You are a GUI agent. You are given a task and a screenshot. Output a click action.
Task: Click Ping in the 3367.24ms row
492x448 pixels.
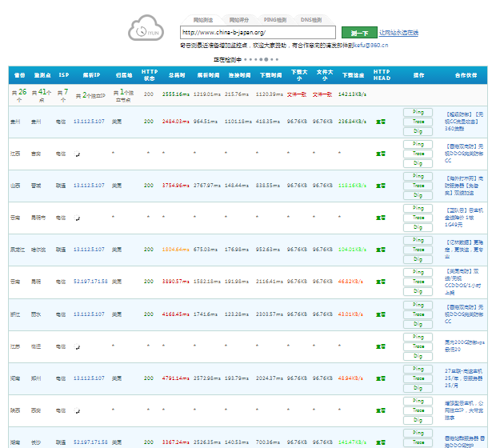pyautogui.click(x=418, y=433)
